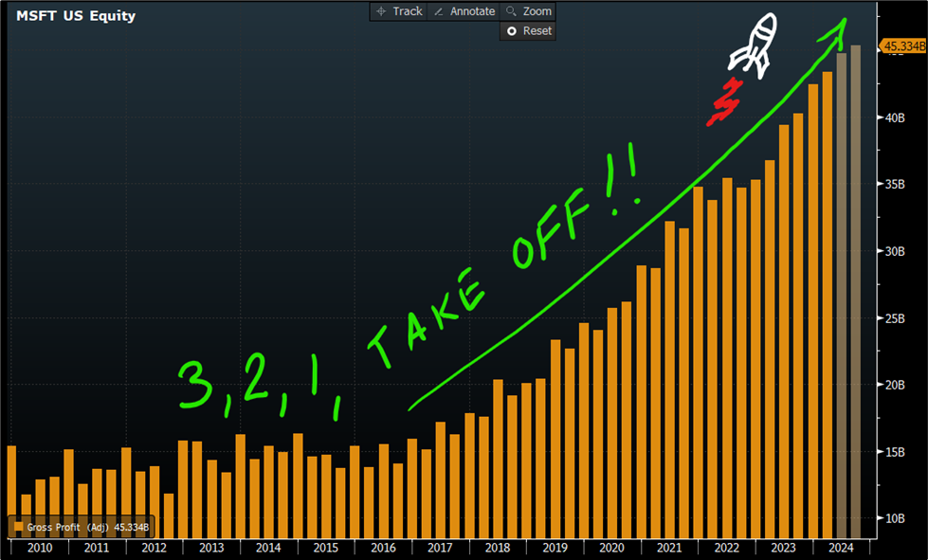
Task: Click the orange Gross Profit legend swatch
Action: click(17, 528)
